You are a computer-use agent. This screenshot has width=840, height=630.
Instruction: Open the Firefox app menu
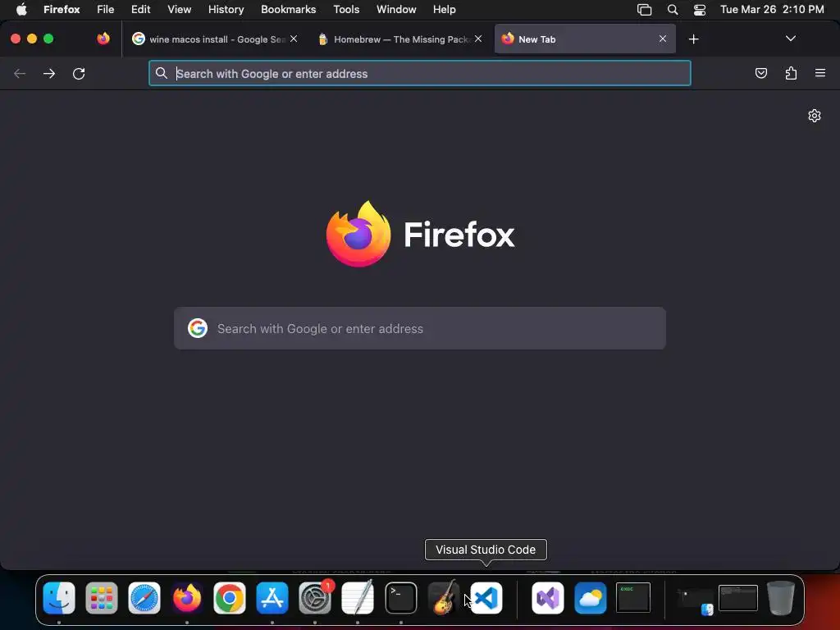click(62, 9)
